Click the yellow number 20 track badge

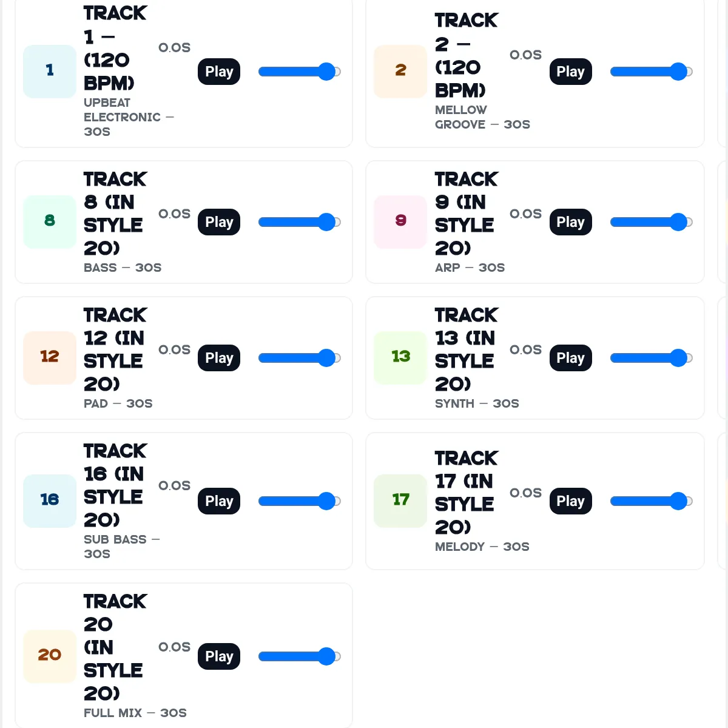[x=50, y=656]
